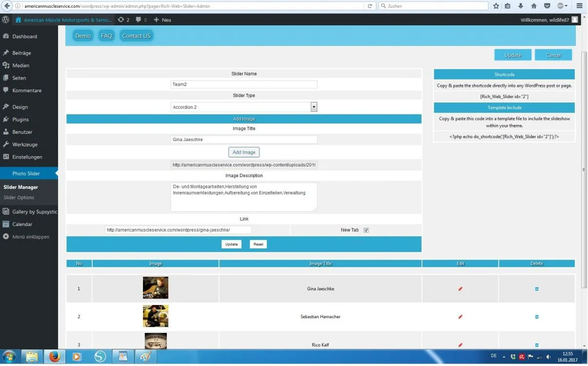The width and height of the screenshot is (588, 366).
Task: Open the Neu new-content dropdown in admin bar
Action: pos(162,20)
